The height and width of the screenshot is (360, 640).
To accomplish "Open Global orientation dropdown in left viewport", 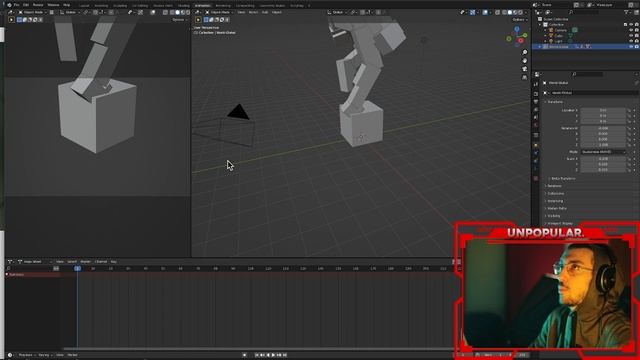I will [x=70, y=12].
